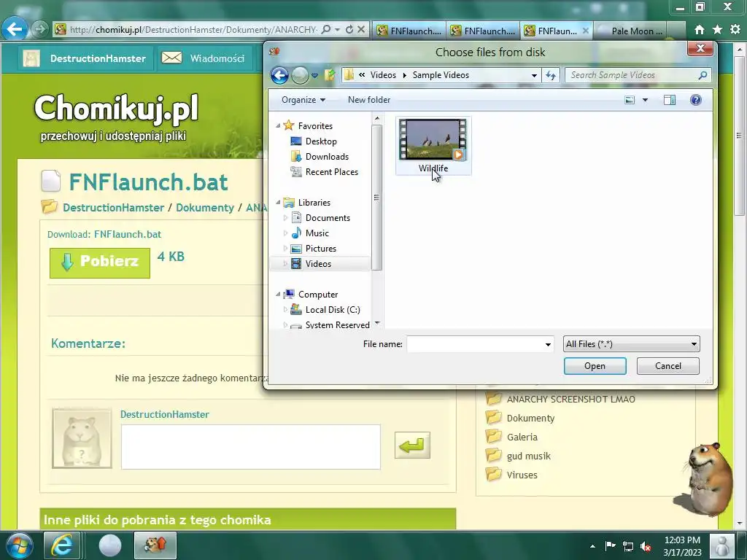The image size is (747, 560).
Task: Open the Organize menu
Action: coord(303,100)
